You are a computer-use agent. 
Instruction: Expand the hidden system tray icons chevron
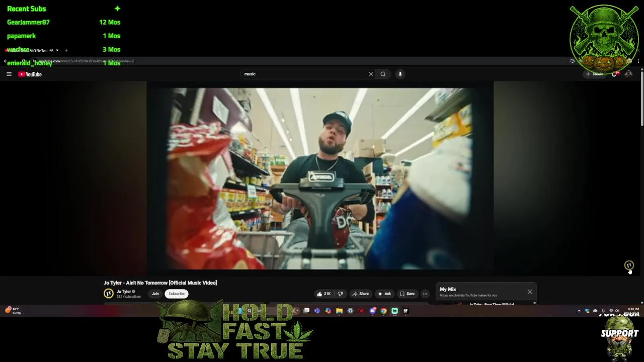(579, 311)
